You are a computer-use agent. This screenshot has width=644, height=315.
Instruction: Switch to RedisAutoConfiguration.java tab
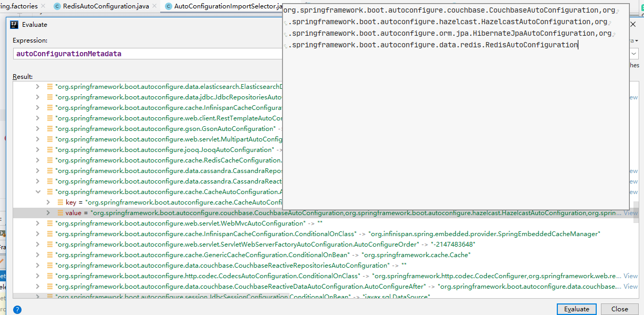click(106, 6)
